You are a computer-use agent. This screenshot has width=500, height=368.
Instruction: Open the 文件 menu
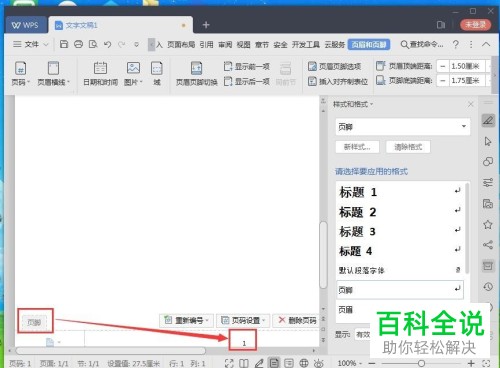31,44
